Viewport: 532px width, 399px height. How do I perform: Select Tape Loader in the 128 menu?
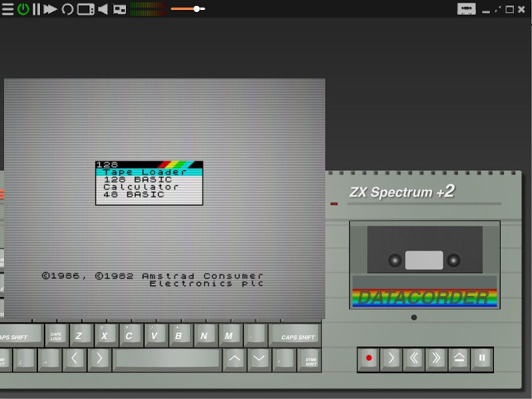[x=149, y=173]
